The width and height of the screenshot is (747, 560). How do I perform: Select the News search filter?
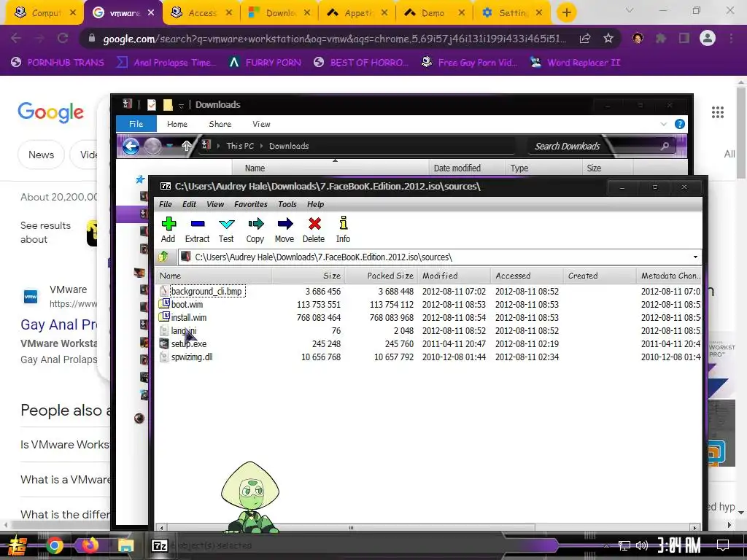click(41, 155)
